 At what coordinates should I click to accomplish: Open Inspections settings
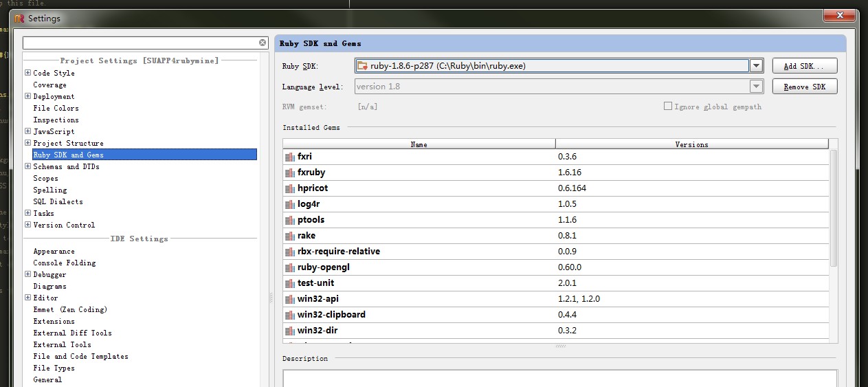point(56,120)
